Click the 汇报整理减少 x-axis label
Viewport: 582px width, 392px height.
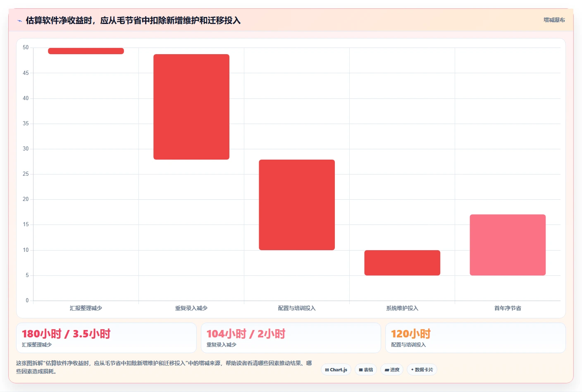tap(86, 308)
